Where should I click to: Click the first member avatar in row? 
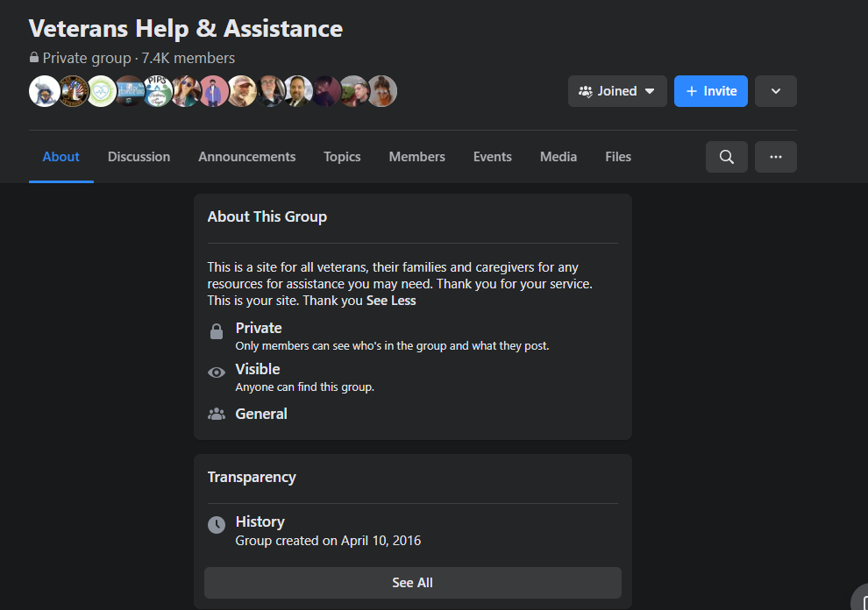click(44, 91)
